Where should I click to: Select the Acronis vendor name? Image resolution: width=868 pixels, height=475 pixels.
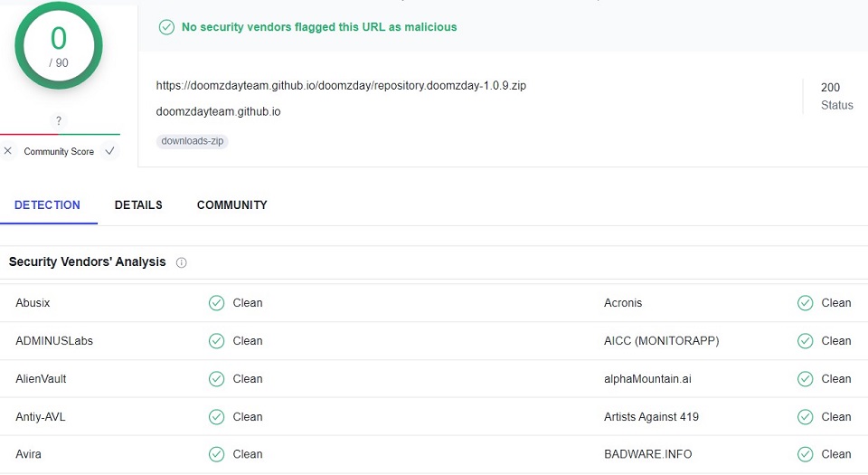[623, 303]
